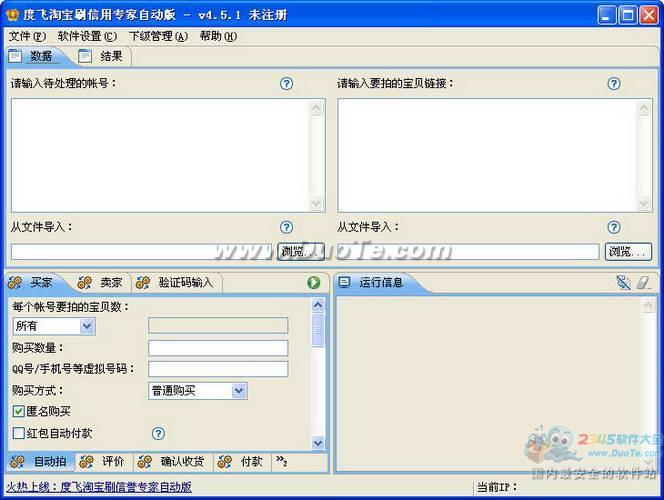This screenshot has width=664, height=500.
Task: Click the overflow chevron showing 2 more tabs
Action: tap(282, 461)
